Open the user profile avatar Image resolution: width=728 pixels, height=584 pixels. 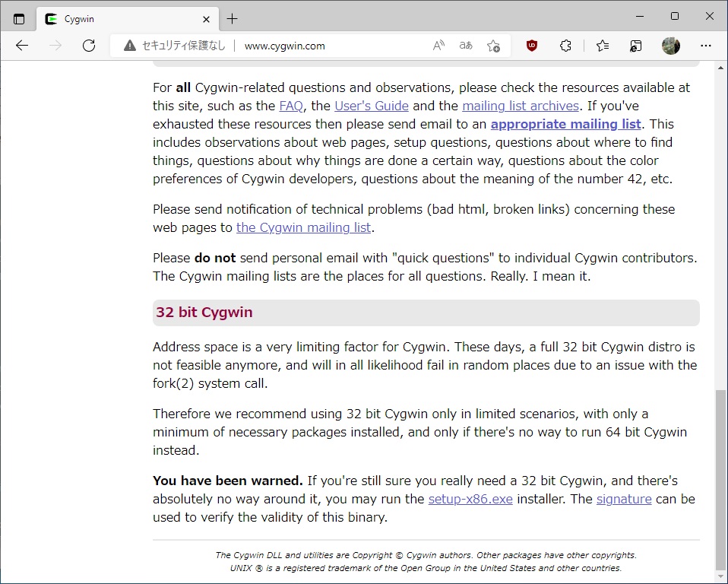[x=670, y=46]
